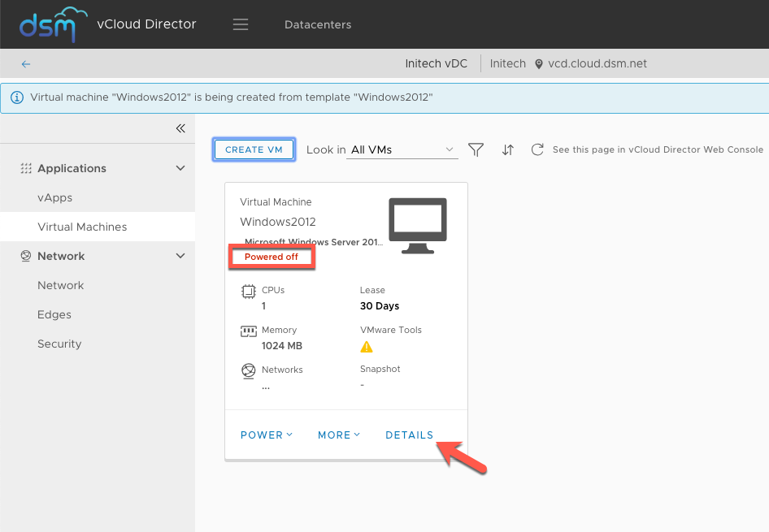Open Datacenters in the top bar
This screenshot has width=769, height=532.
[318, 24]
